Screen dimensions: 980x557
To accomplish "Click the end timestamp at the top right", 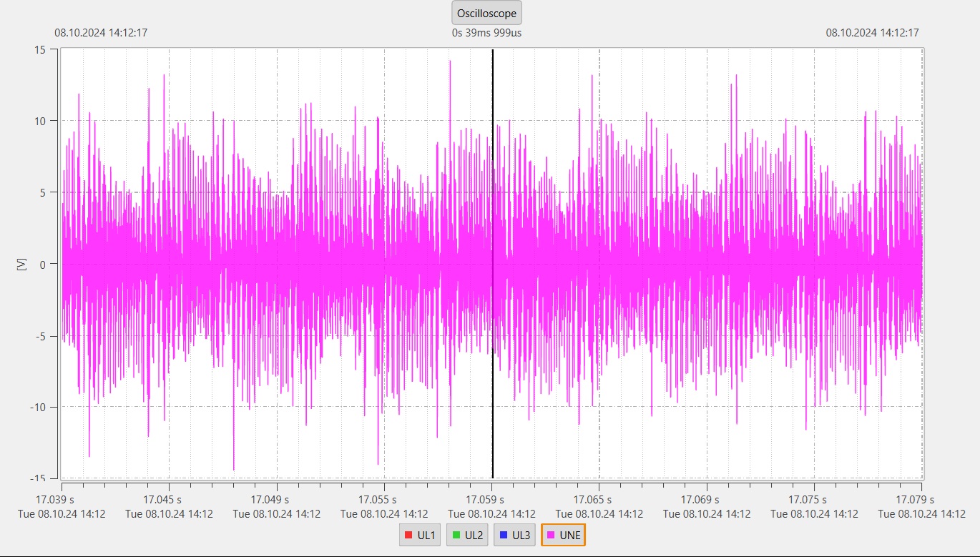I will [x=872, y=33].
